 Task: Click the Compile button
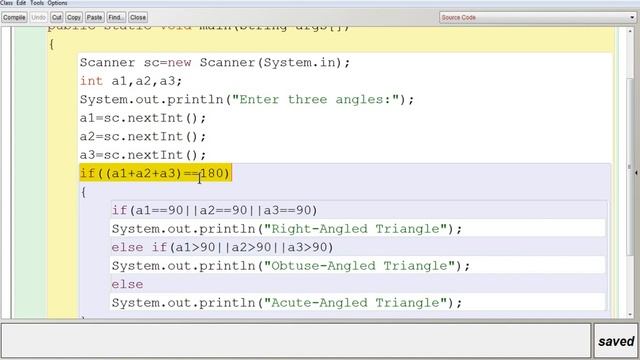[14, 18]
